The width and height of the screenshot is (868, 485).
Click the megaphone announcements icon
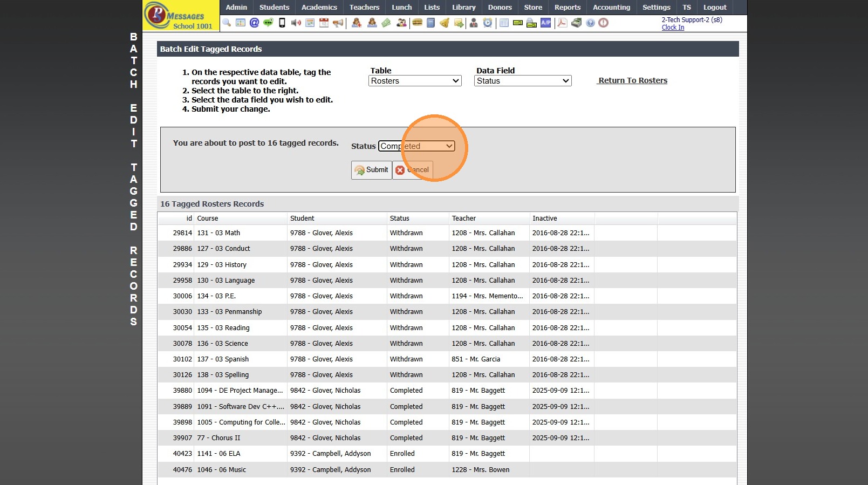(338, 23)
